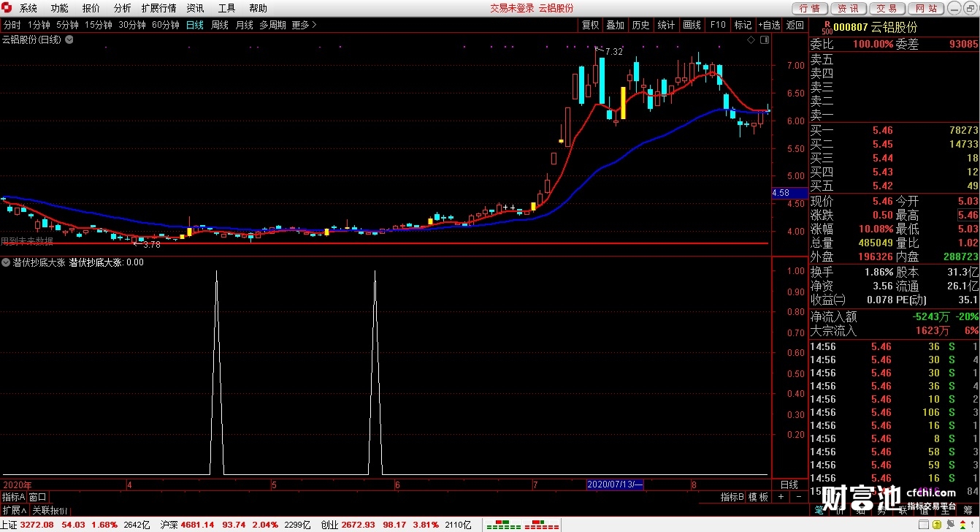Switch chart to 月线 period
Viewport: 980px width, 532px height.
pyautogui.click(x=244, y=25)
